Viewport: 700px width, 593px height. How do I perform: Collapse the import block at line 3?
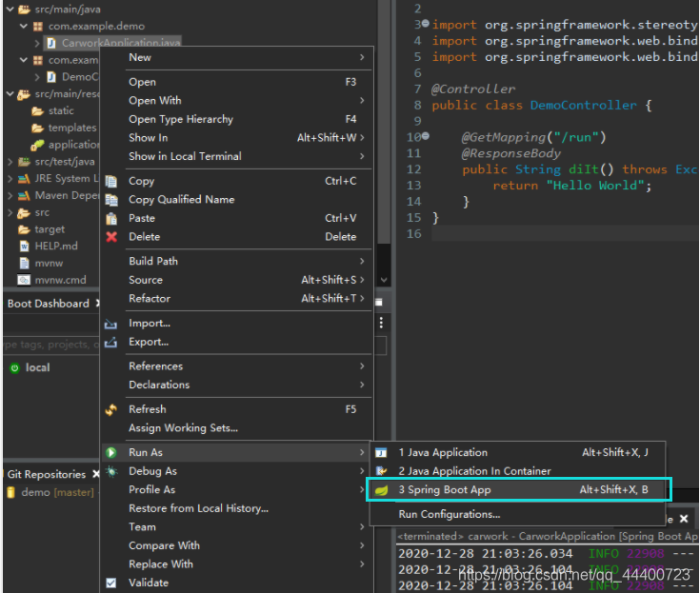tap(426, 23)
